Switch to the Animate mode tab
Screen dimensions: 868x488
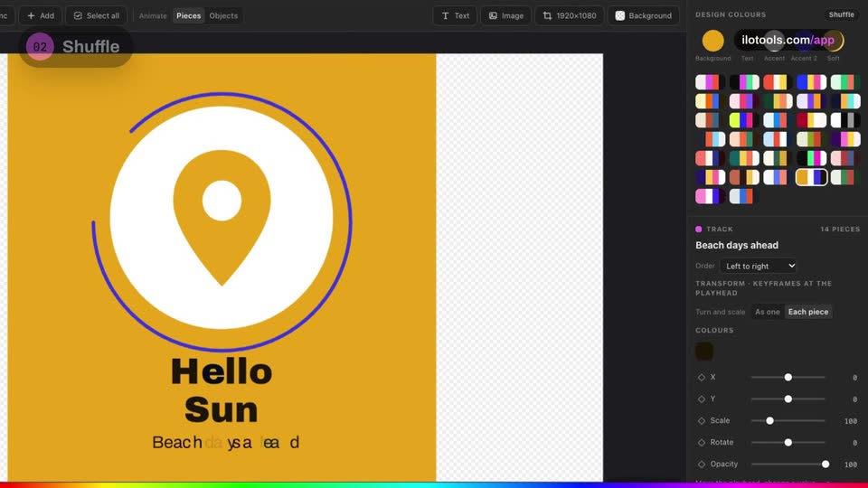[153, 15]
